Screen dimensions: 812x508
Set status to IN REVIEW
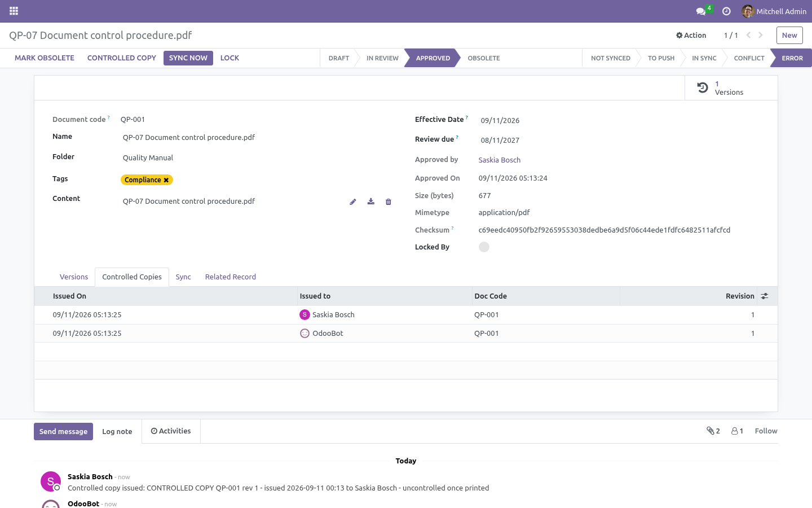pyautogui.click(x=382, y=58)
